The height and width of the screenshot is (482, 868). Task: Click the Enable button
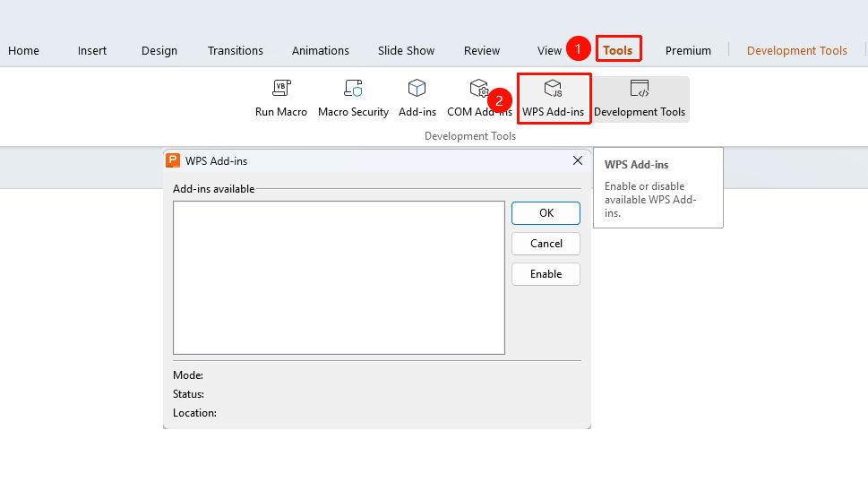pos(546,274)
